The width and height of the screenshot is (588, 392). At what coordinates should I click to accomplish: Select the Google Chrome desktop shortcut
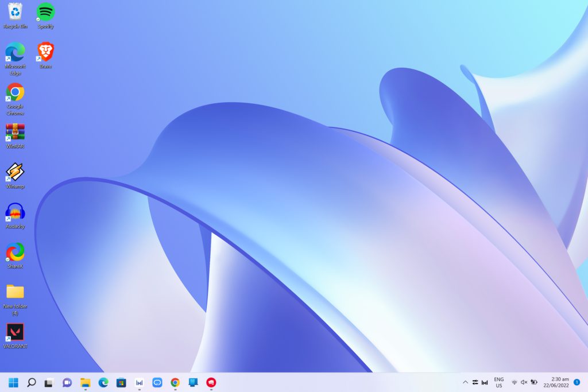point(15,99)
